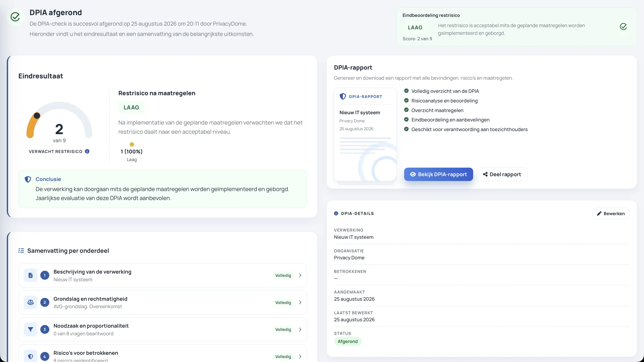Click the green check next to Overzicht maatregelen
This screenshot has height=362, width=644.
click(x=406, y=110)
